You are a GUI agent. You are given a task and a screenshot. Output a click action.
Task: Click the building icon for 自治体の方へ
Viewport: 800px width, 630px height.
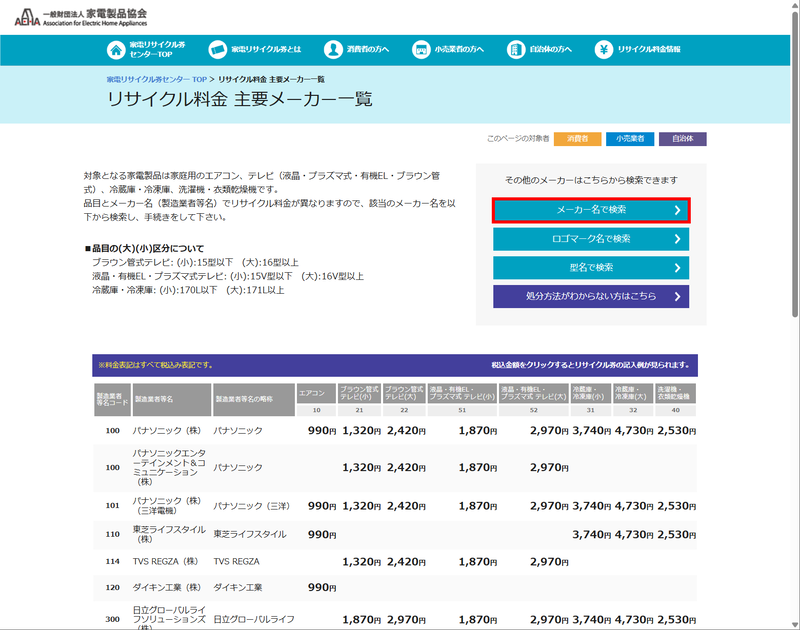pyautogui.click(x=516, y=47)
